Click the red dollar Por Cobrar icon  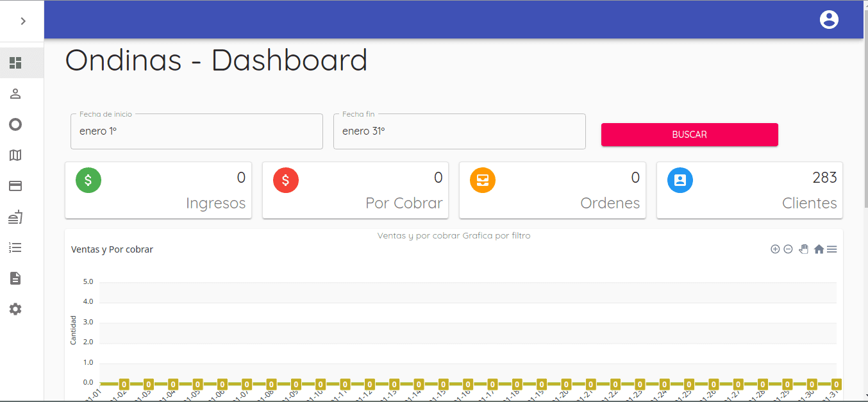tap(286, 180)
